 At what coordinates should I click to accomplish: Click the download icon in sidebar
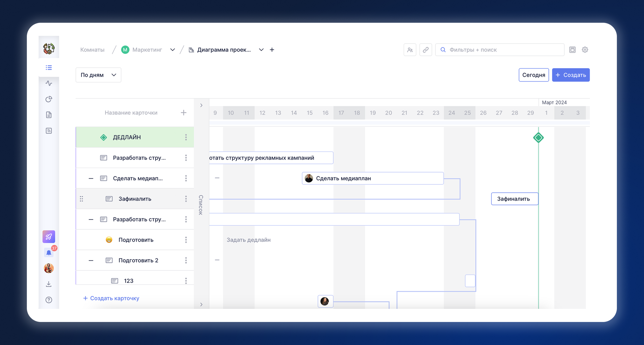(49, 284)
